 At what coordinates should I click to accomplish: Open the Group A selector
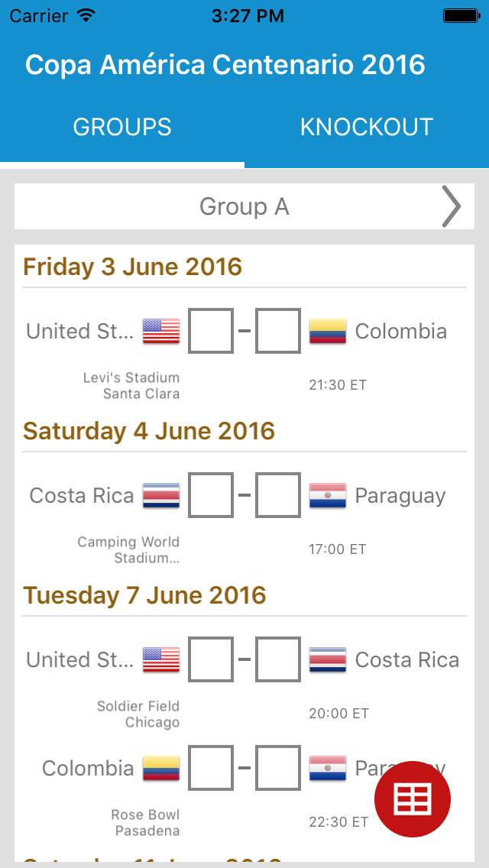click(x=244, y=206)
